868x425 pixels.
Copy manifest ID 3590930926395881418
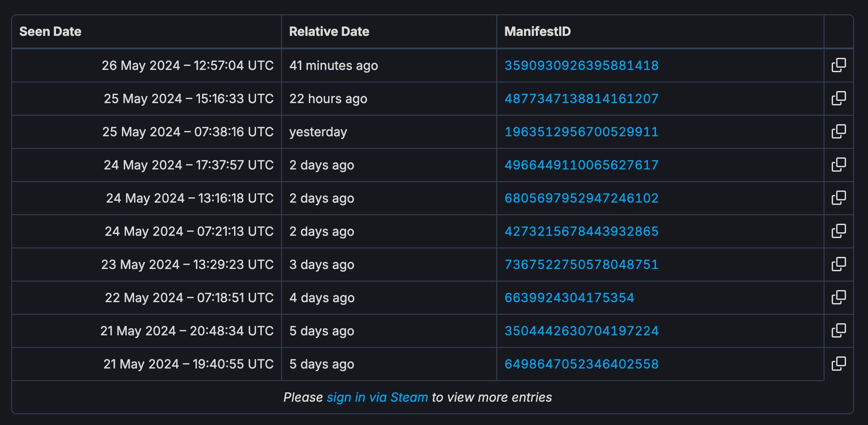838,65
